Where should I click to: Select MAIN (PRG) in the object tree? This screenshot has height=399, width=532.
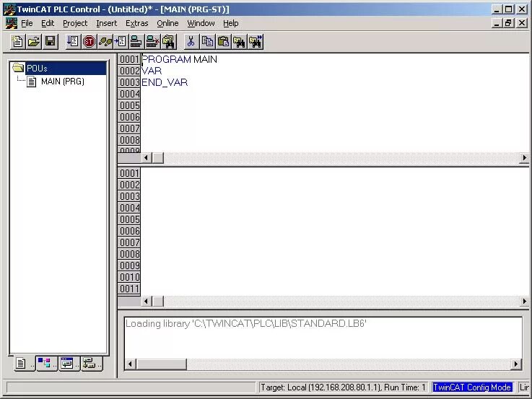click(63, 82)
